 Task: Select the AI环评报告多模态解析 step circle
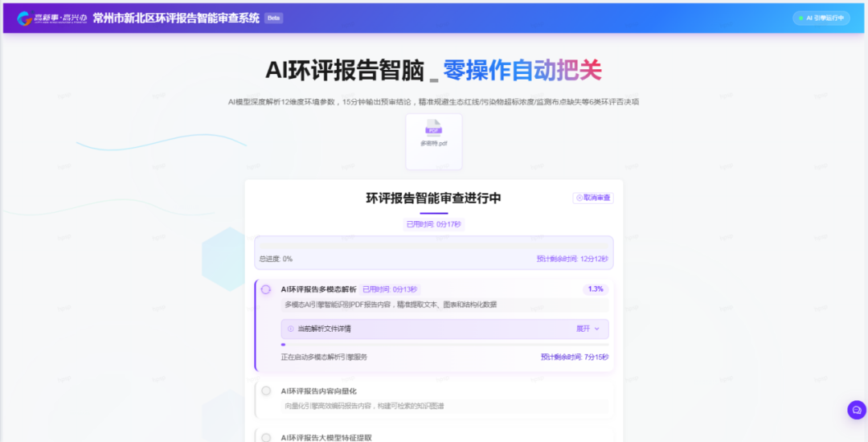(266, 289)
